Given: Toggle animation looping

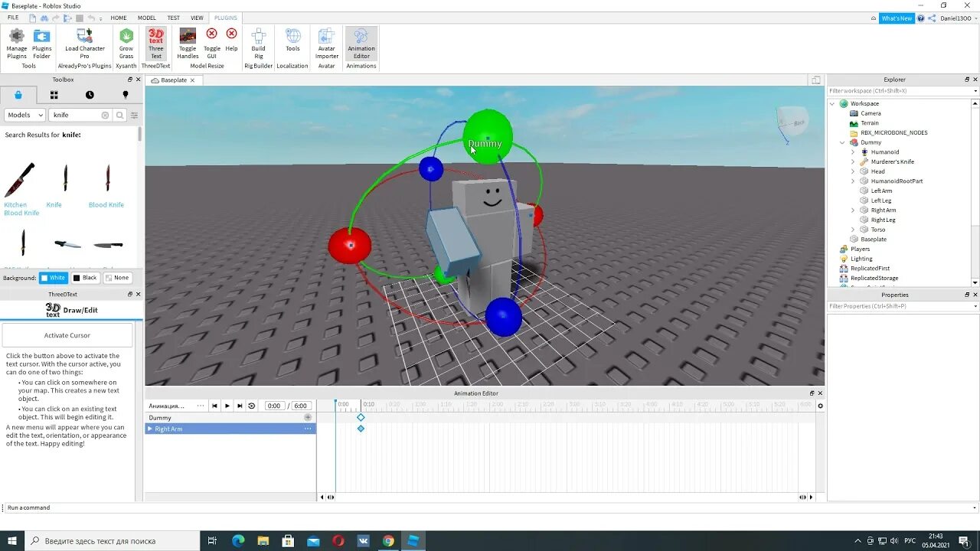Looking at the screenshot, I should coord(251,406).
